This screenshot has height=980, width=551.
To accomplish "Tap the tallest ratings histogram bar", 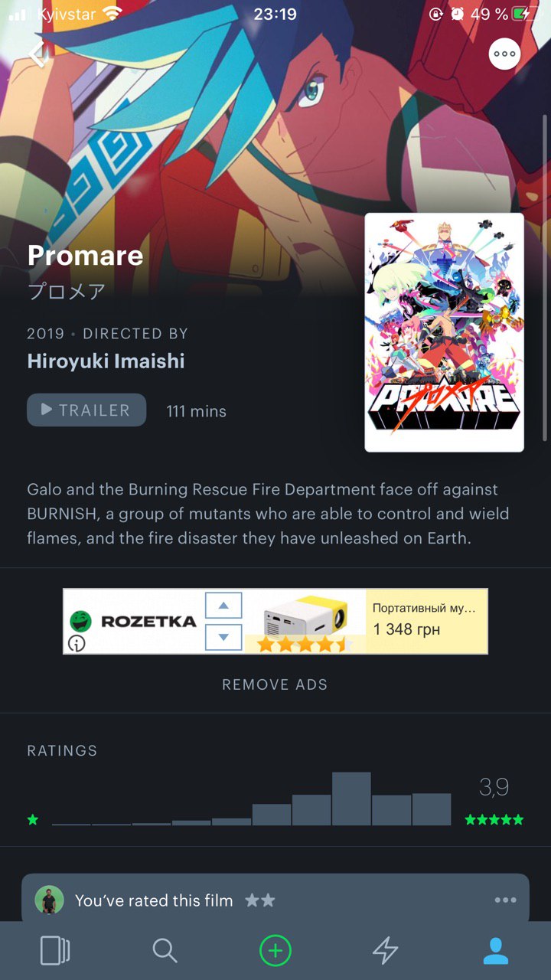I will click(x=351, y=799).
